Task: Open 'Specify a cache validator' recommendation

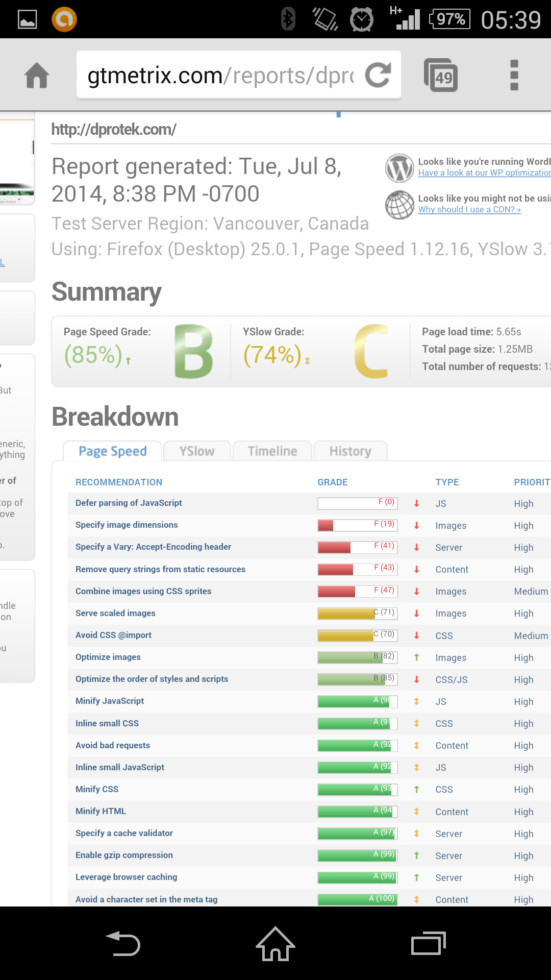Action: click(124, 833)
